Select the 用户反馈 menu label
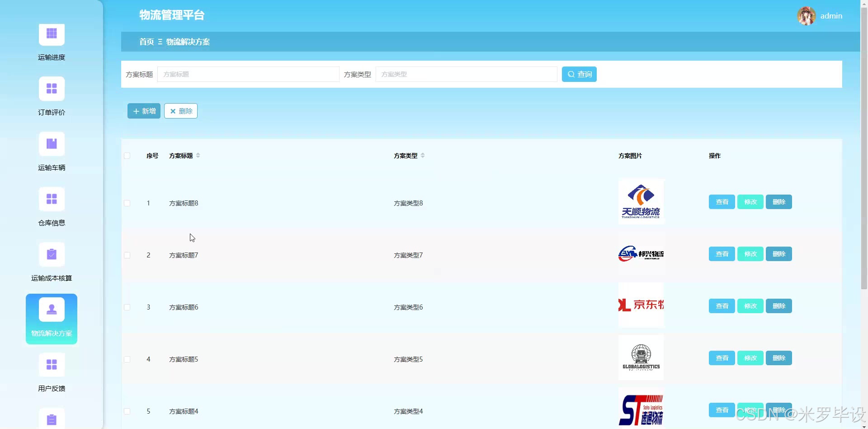The image size is (868, 429). (x=52, y=389)
